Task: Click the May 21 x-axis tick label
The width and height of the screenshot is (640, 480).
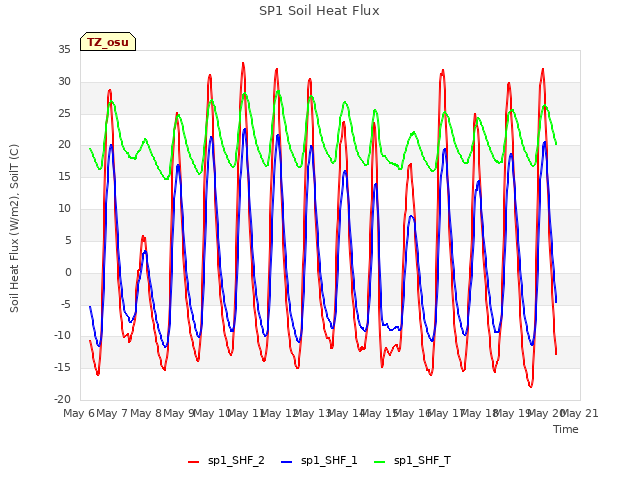Action: 580,413
